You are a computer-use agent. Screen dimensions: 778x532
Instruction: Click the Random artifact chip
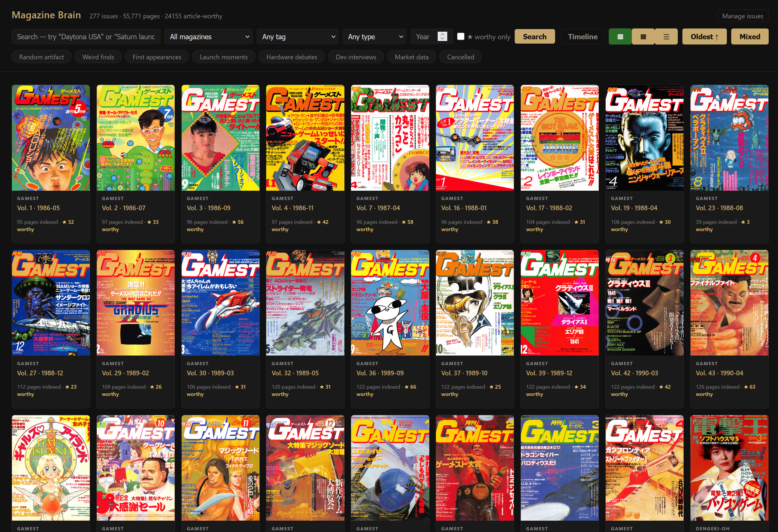42,57
